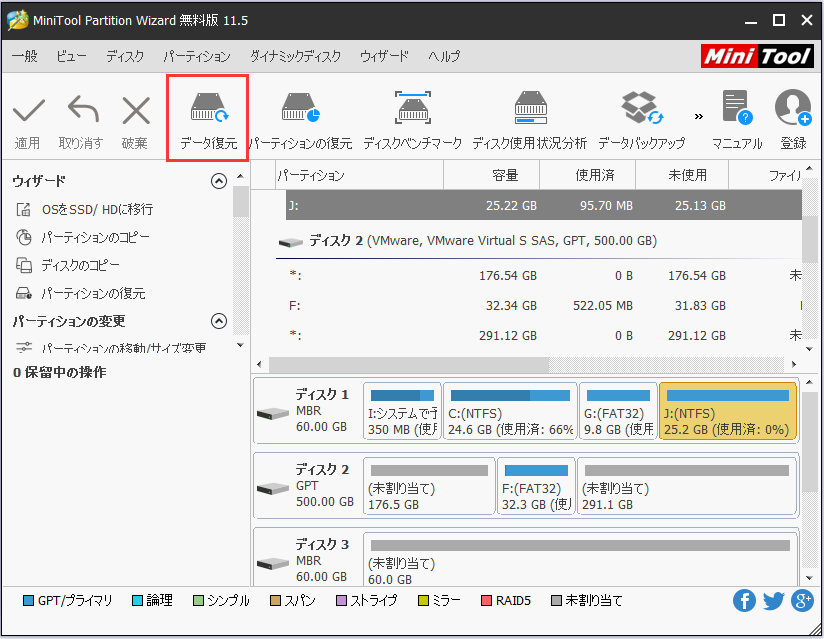
Task: Open Partition Recovery (パーティションの復元) in toolbar
Action: [301, 120]
